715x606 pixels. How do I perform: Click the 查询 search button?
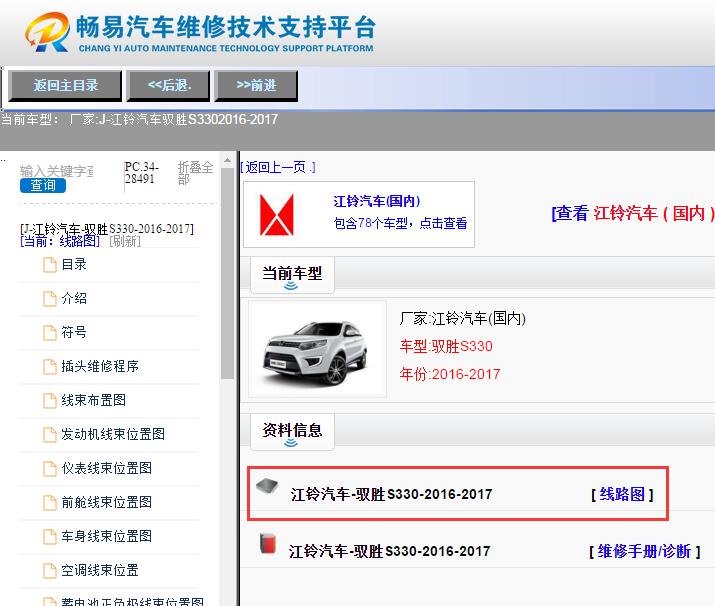pos(43,185)
